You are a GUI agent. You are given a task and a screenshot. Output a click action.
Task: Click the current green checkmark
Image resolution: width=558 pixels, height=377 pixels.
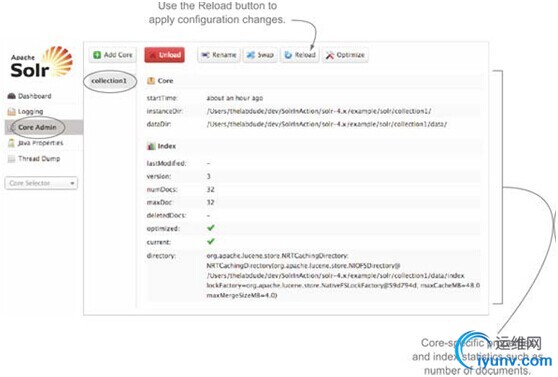[x=211, y=241]
